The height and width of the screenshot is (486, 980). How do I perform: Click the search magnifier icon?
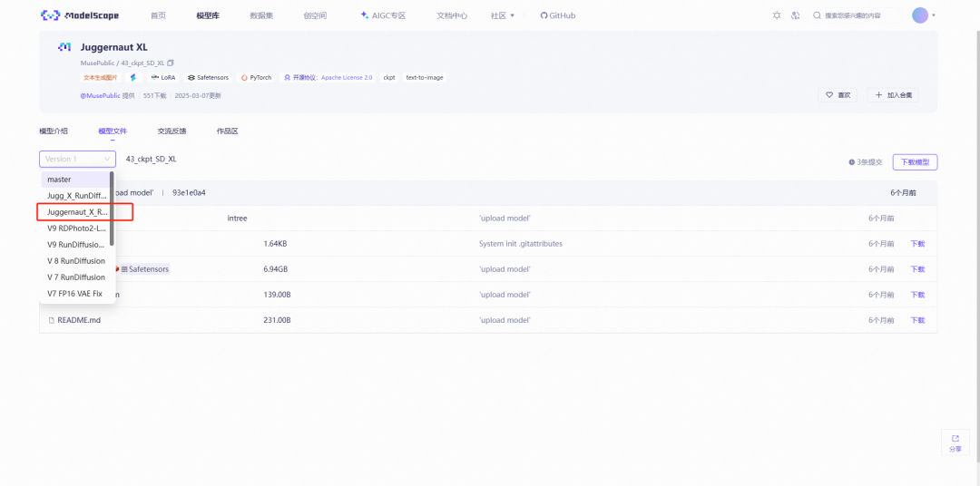click(817, 15)
